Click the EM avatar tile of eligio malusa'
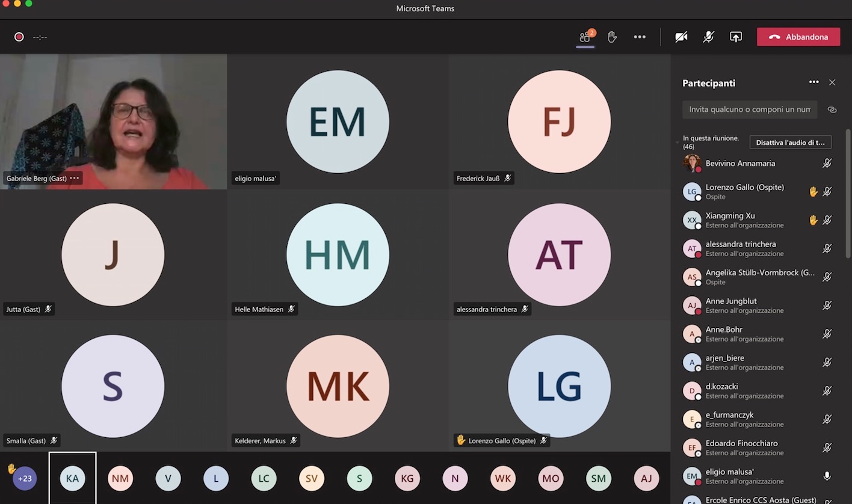Viewport: 852px width, 504px height. 338,121
